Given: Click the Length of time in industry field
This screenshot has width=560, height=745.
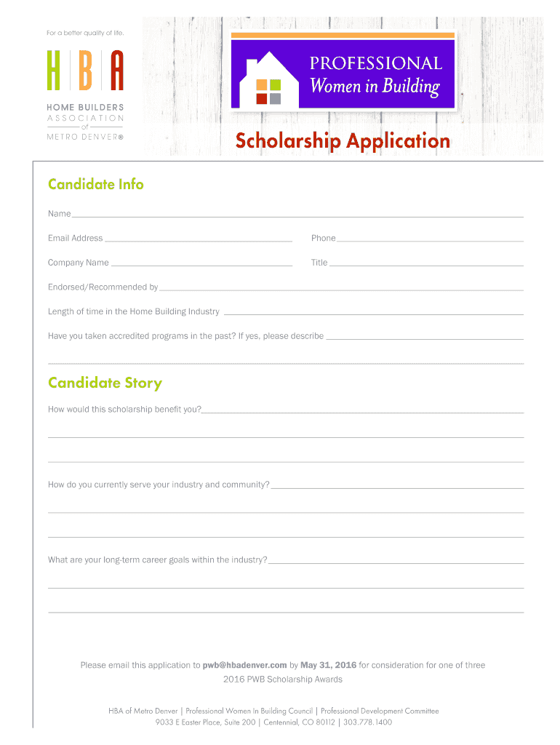Looking at the screenshot, I should [x=374, y=311].
